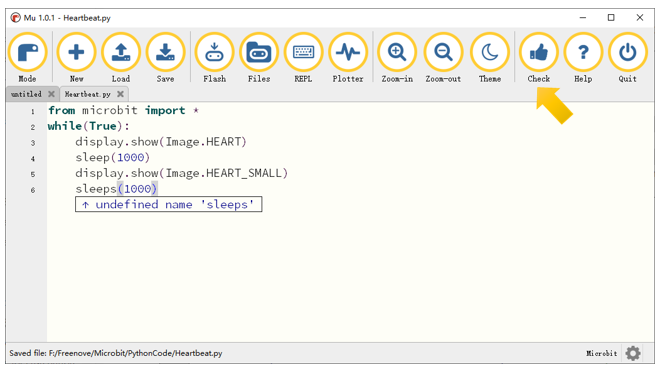Maximize the Mu window
The height and width of the screenshot is (369, 662).
click(611, 18)
